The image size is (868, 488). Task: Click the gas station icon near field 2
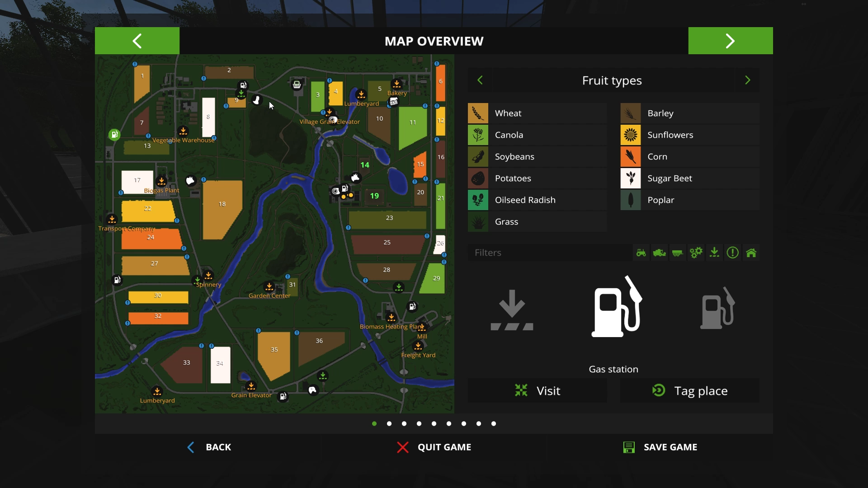(x=243, y=85)
